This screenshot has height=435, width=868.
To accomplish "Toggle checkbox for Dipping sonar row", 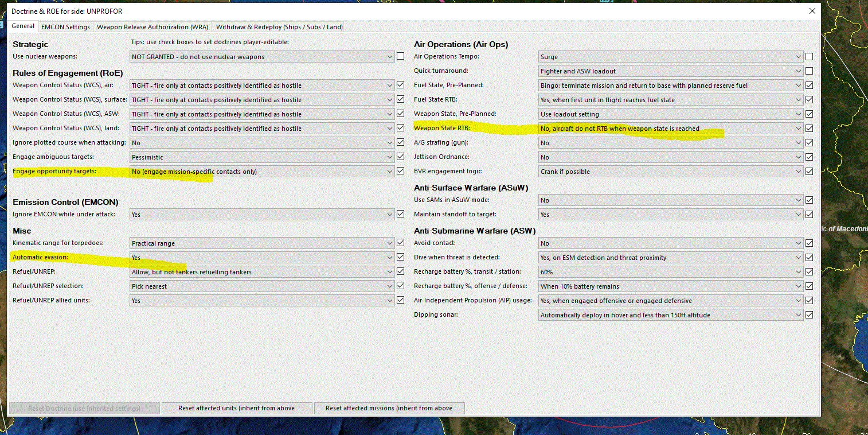I will pyautogui.click(x=809, y=314).
